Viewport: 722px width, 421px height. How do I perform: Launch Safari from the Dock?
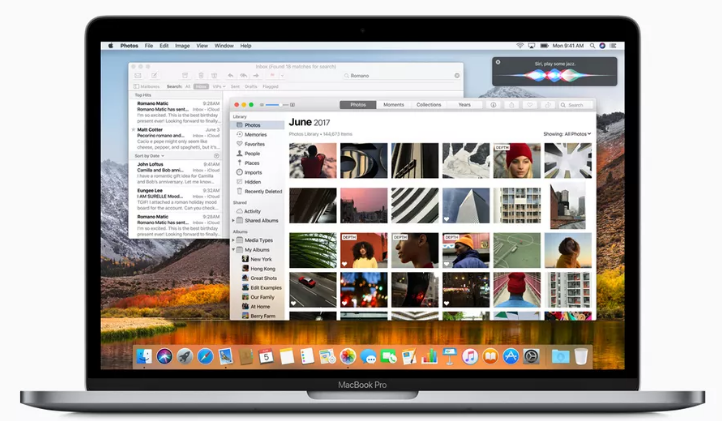point(205,356)
